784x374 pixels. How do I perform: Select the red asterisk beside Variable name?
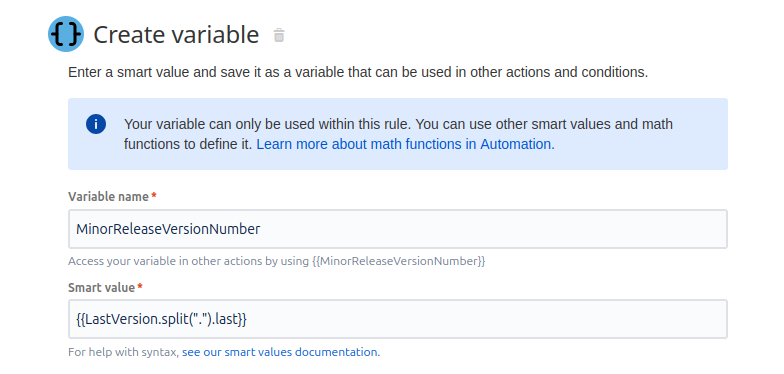(x=154, y=196)
